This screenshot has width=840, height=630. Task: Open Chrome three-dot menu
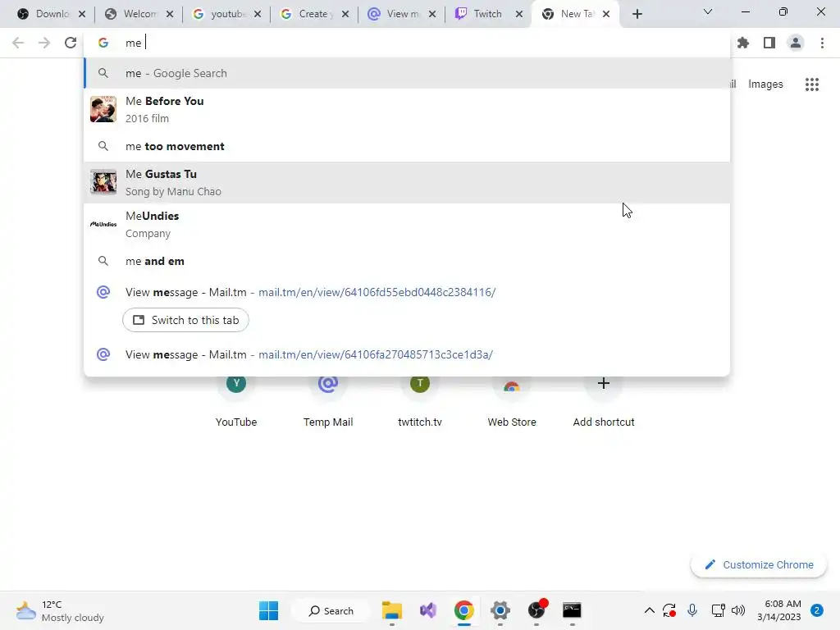point(822,43)
